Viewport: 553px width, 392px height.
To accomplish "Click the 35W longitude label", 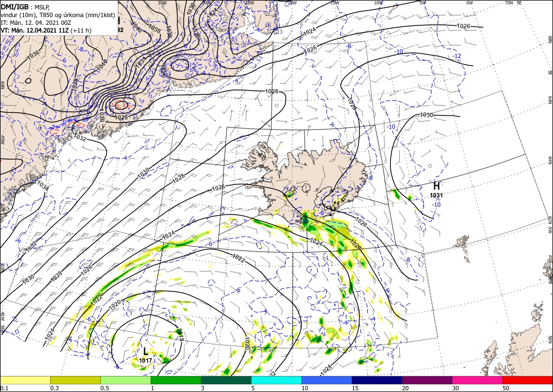I will [x=162, y=3].
